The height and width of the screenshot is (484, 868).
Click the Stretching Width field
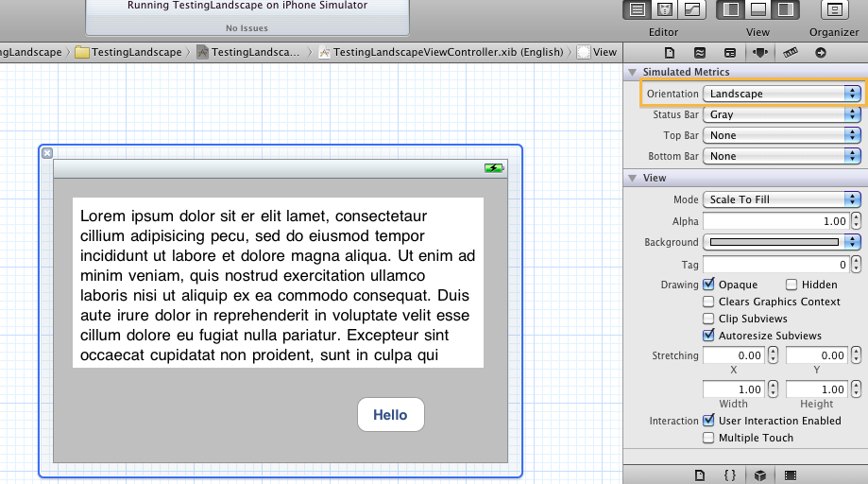[735, 389]
